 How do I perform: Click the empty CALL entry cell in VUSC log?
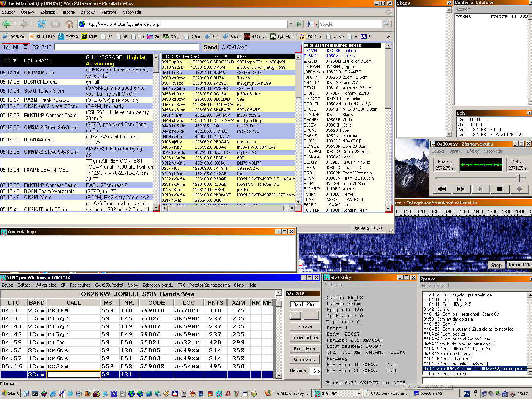[73, 374]
